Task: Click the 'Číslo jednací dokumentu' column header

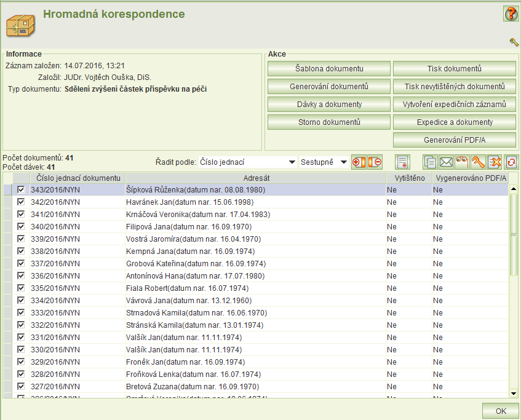Action: [x=78, y=178]
